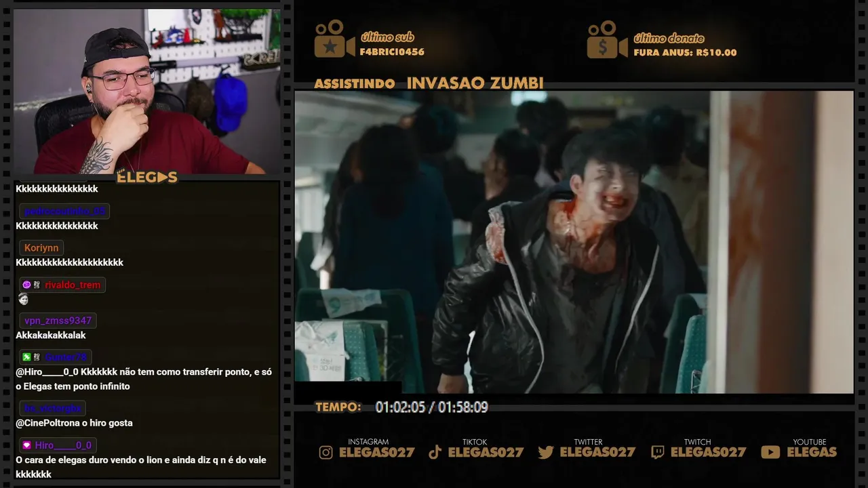Click the Twitch logo icon
Image resolution: width=868 pixels, height=488 pixels.
[x=657, y=452]
